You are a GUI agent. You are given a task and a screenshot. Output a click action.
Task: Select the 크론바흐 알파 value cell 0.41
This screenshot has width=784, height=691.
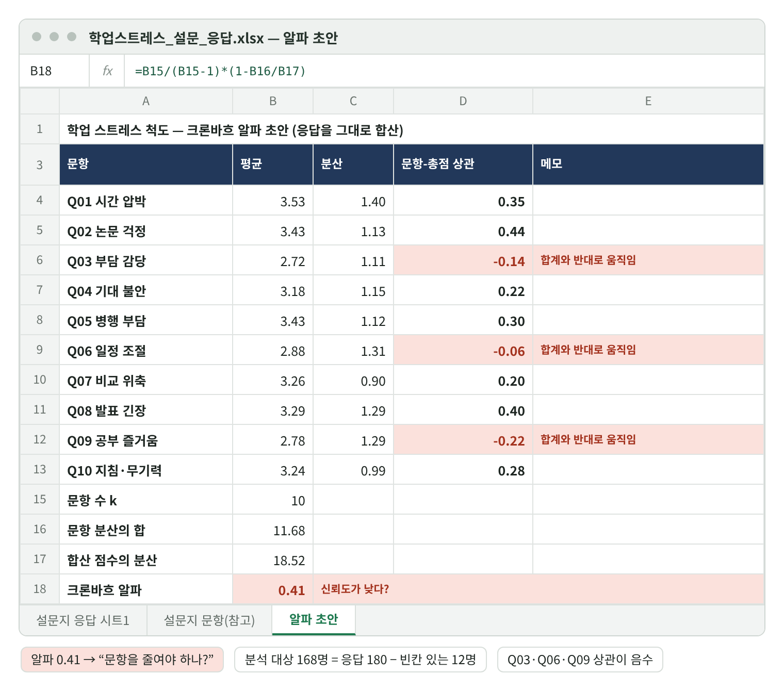[273, 589]
